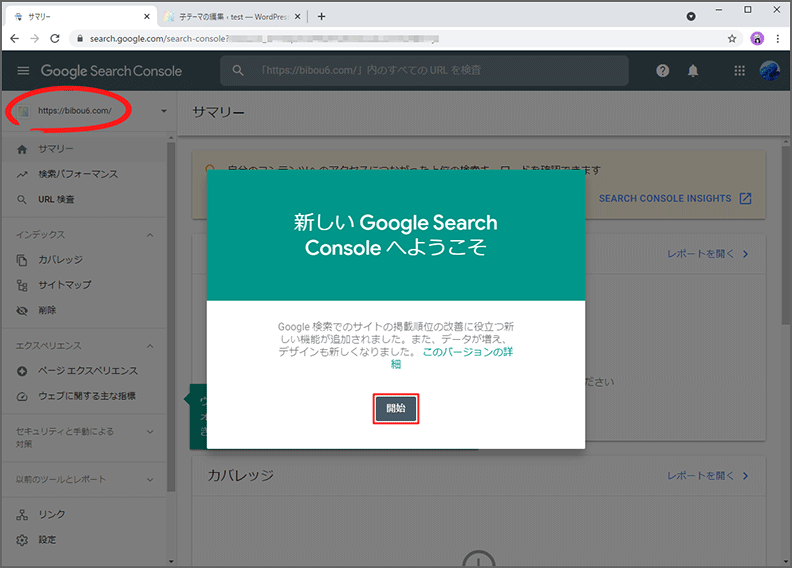Collapse the エクスペリエンス section
Screen dimensions: 792x568
tap(150, 346)
